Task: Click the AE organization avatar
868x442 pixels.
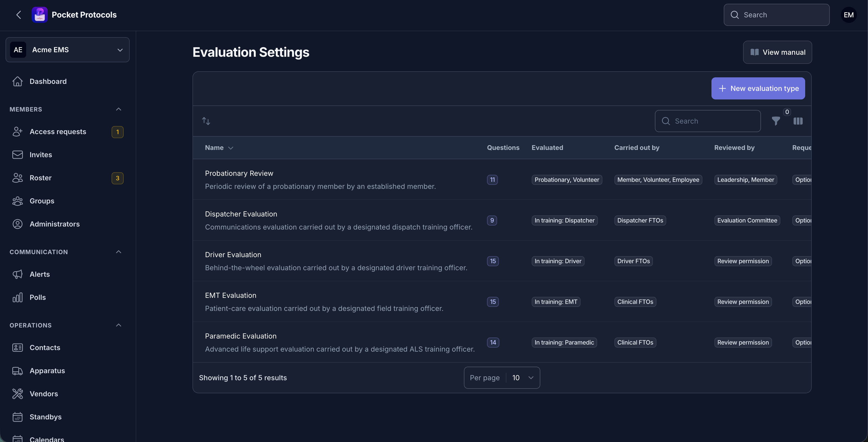Action: pyautogui.click(x=18, y=50)
